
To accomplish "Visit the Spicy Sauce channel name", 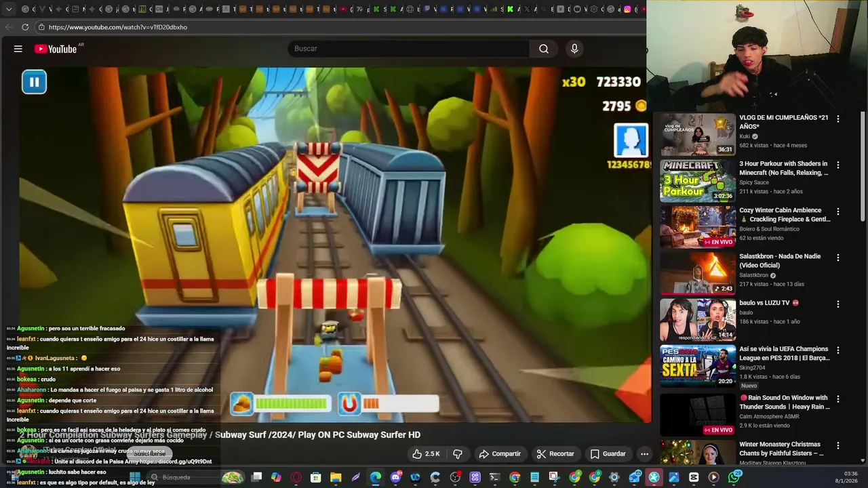I will [754, 182].
